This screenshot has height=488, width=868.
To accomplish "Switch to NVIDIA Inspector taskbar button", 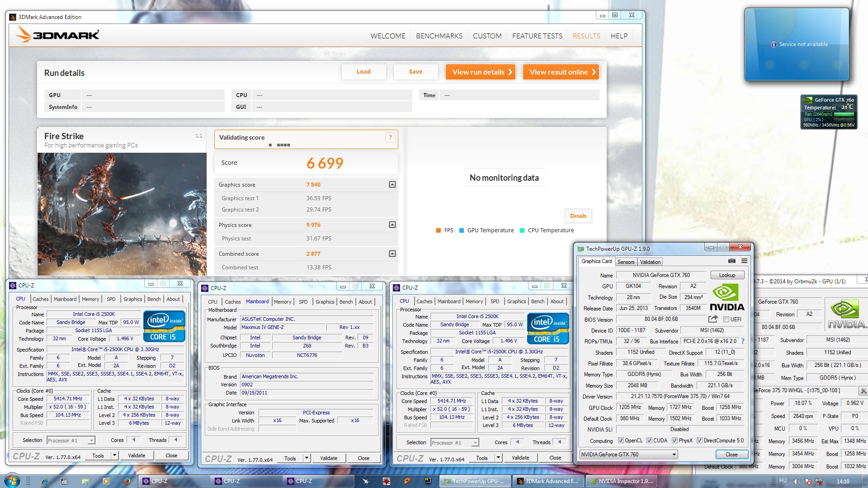I will click(623, 481).
